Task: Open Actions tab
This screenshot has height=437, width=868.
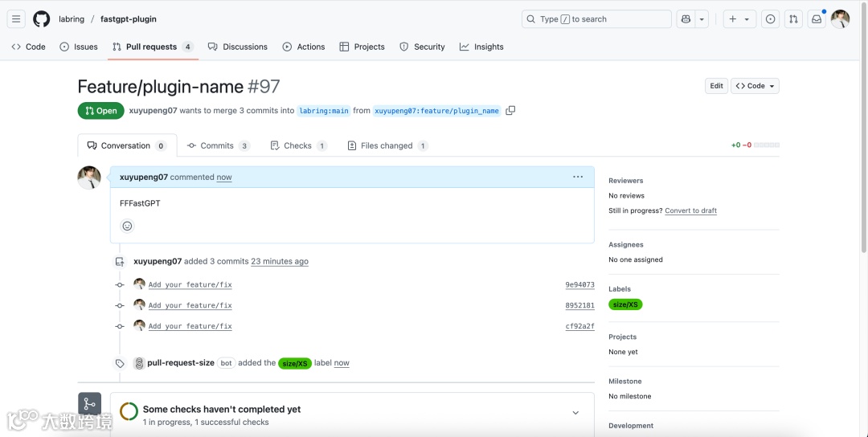Action: point(304,47)
